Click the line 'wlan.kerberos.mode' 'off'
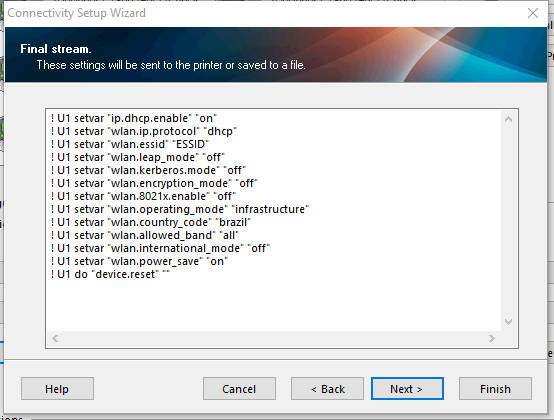Image resolution: width=554 pixels, height=420 pixels. click(x=148, y=170)
